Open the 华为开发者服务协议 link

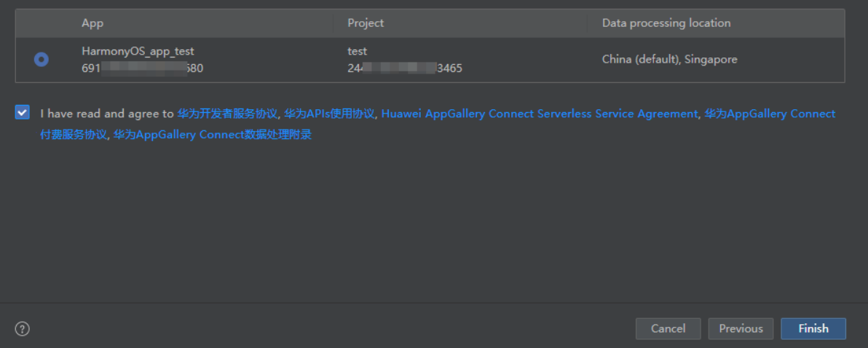tap(227, 114)
